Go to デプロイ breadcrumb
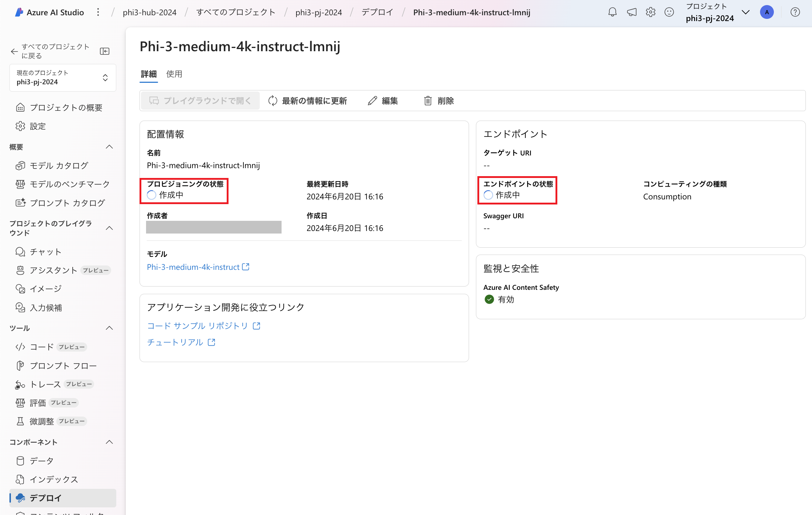812x515 pixels. click(377, 12)
